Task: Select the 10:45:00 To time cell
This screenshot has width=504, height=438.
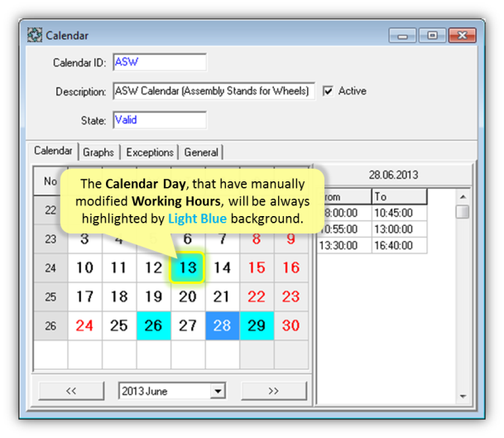Action: click(399, 213)
